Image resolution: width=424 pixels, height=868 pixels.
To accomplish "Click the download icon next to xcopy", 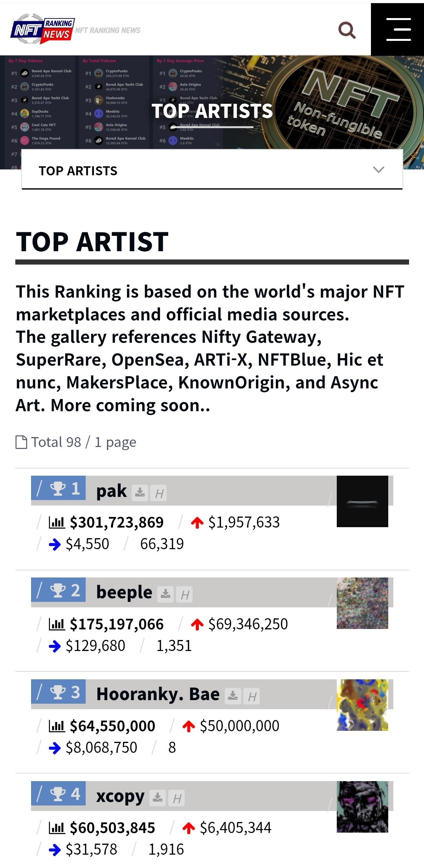I will pyautogui.click(x=158, y=798).
